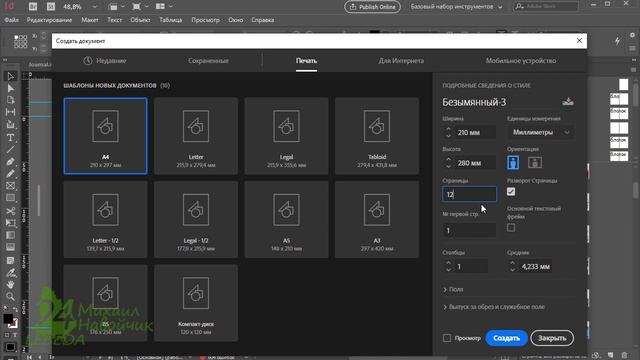640x360 pixels.
Task: Select the Page tool
Action: pos(11,100)
